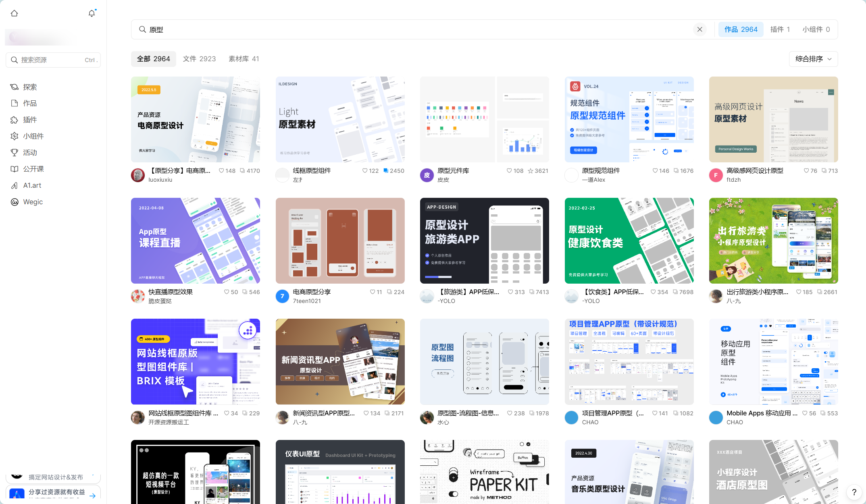Viewport: 866px width, 504px height.
Task: Open Wegic in sidebar
Action: click(x=33, y=202)
